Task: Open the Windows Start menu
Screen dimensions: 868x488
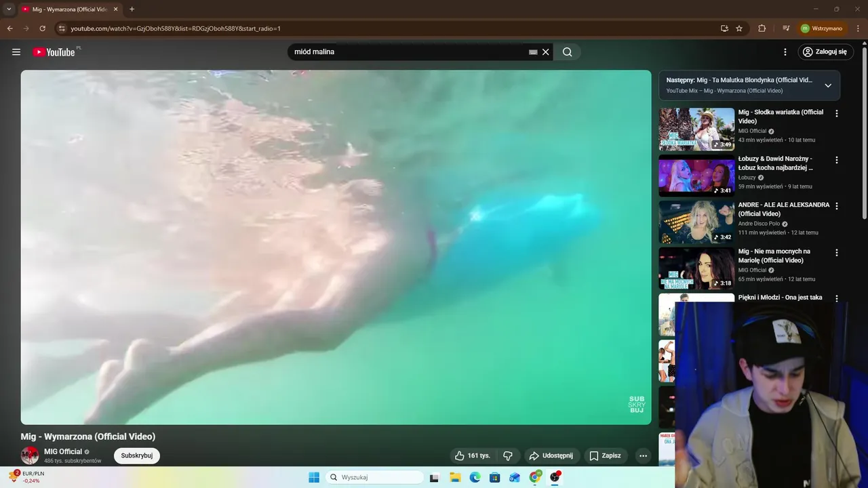Action: (x=314, y=477)
